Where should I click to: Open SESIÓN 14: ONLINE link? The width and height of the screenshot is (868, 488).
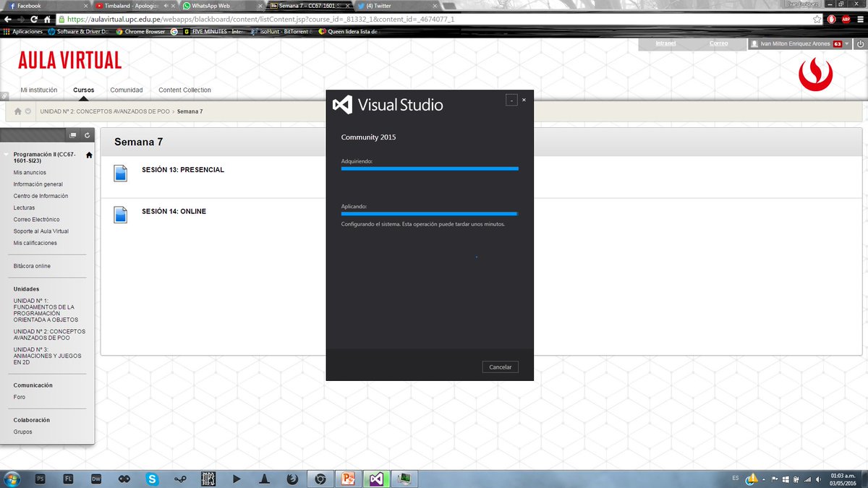click(174, 211)
